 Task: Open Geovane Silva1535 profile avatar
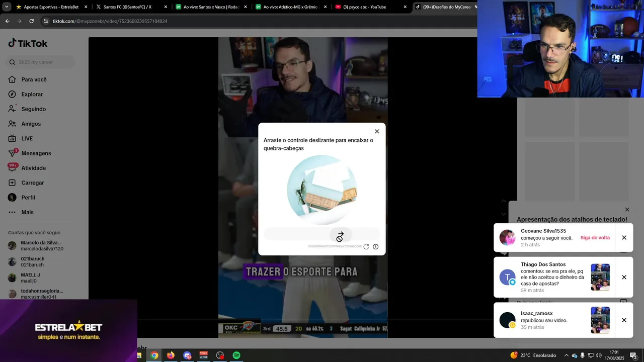tap(507, 238)
